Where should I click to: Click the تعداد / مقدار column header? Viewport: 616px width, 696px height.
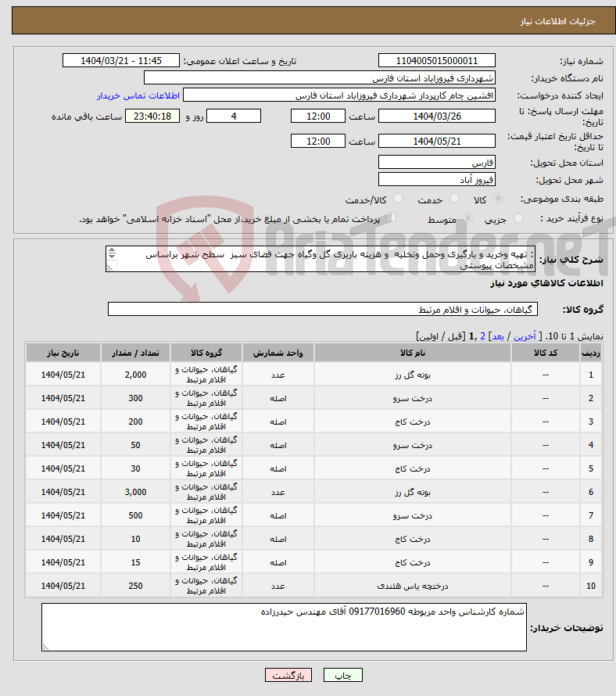(135, 353)
